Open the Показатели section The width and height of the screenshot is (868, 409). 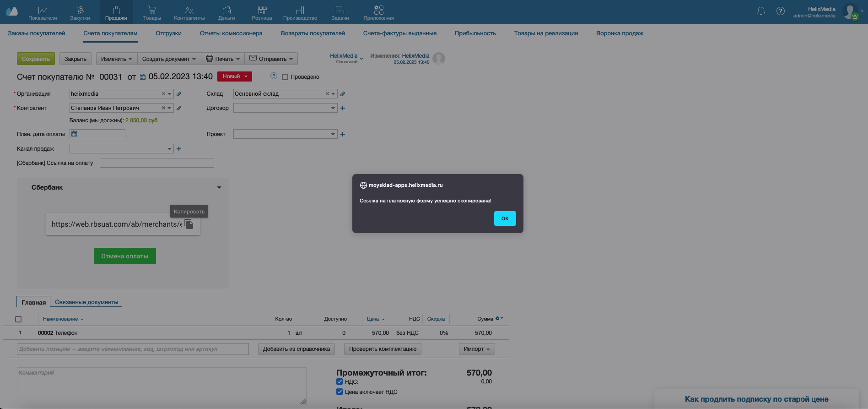pos(43,13)
